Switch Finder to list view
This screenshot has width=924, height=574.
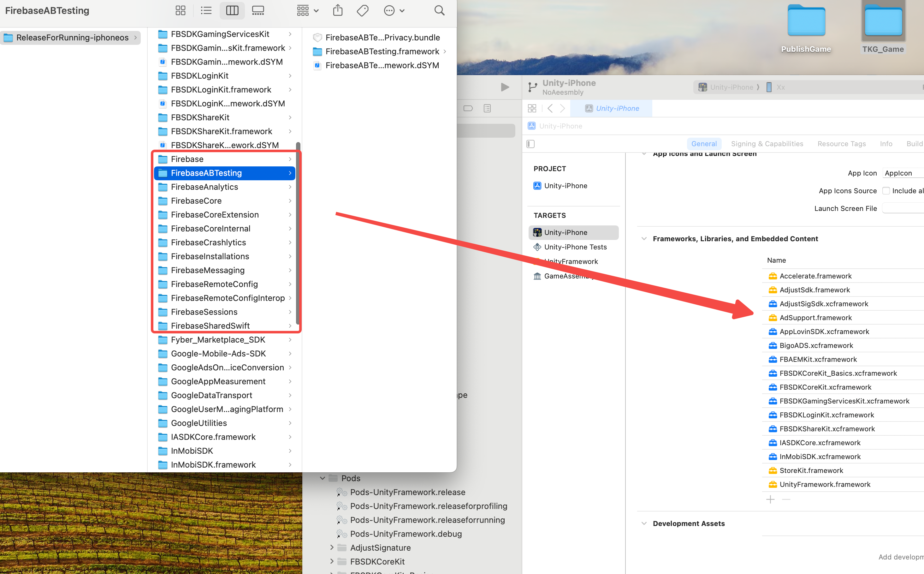click(206, 10)
